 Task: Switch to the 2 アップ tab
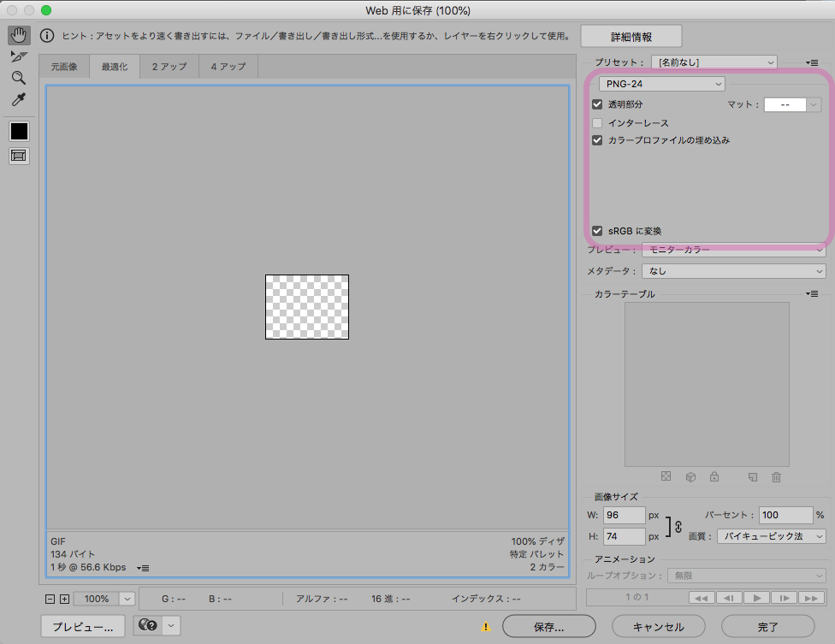pyautogui.click(x=169, y=67)
